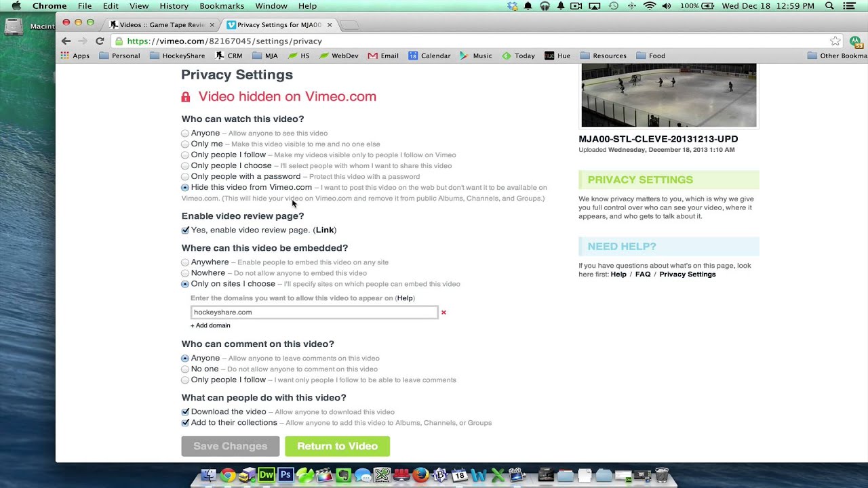Click the reload page icon

[100, 41]
